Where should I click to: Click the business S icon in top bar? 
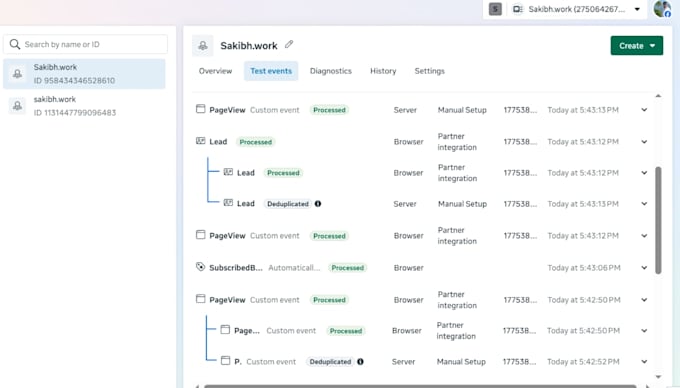pyautogui.click(x=495, y=9)
